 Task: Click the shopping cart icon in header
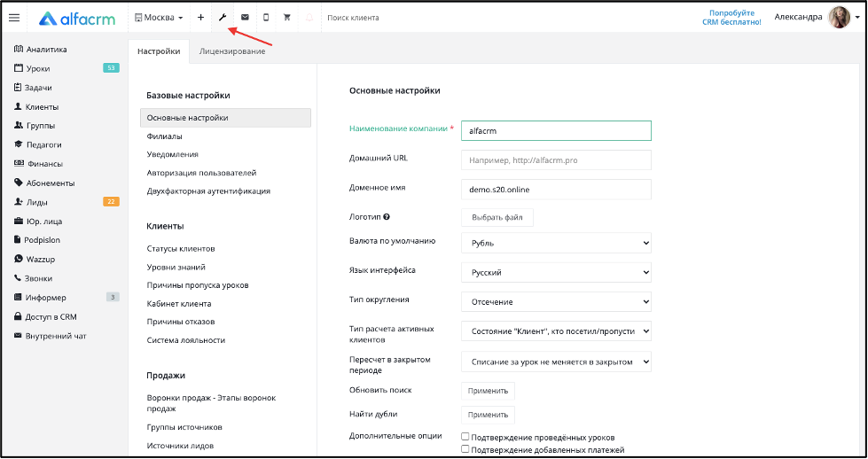[286, 17]
